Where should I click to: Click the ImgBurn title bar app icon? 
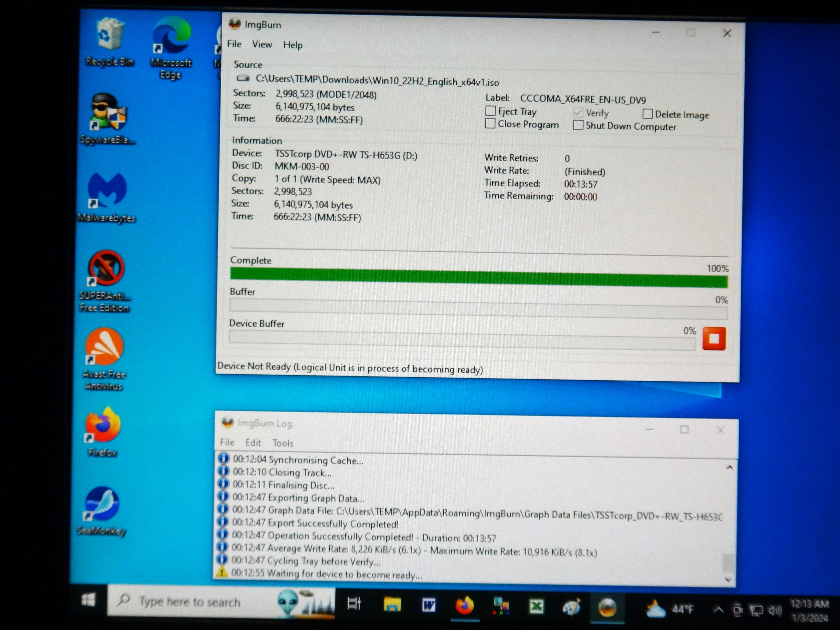[x=235, y=24]
